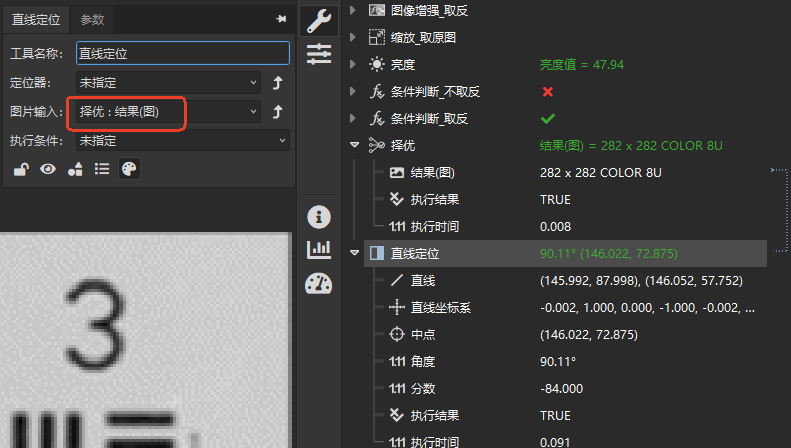Click the link arrow next to 图片输入

(277, 111)
